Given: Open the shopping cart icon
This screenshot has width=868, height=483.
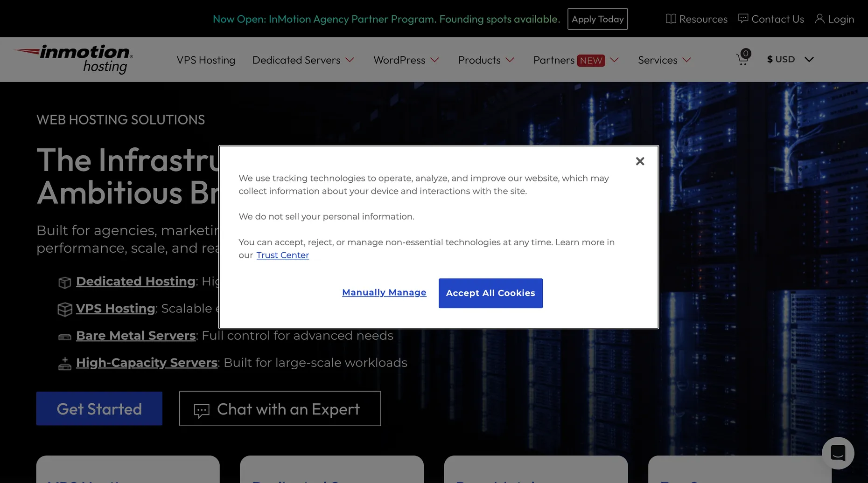Looking at the screenshot, I should 743,58.
